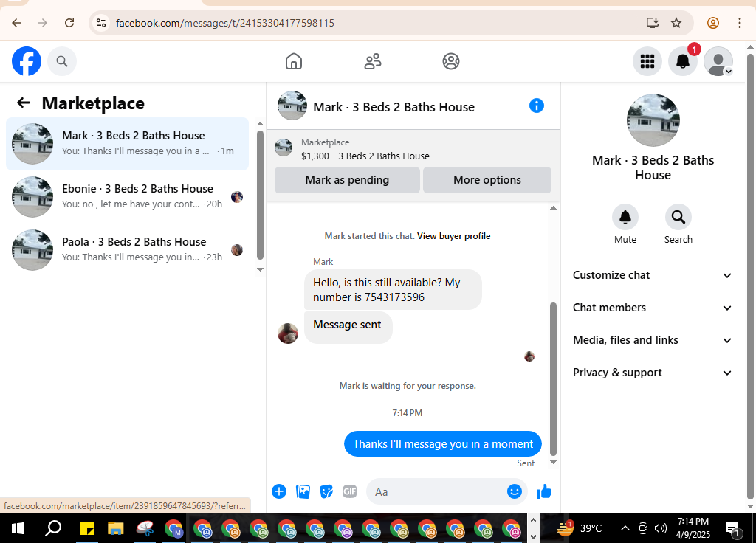
Task: Open Windows taskbar search icon
Action: (x=52, y=528)
